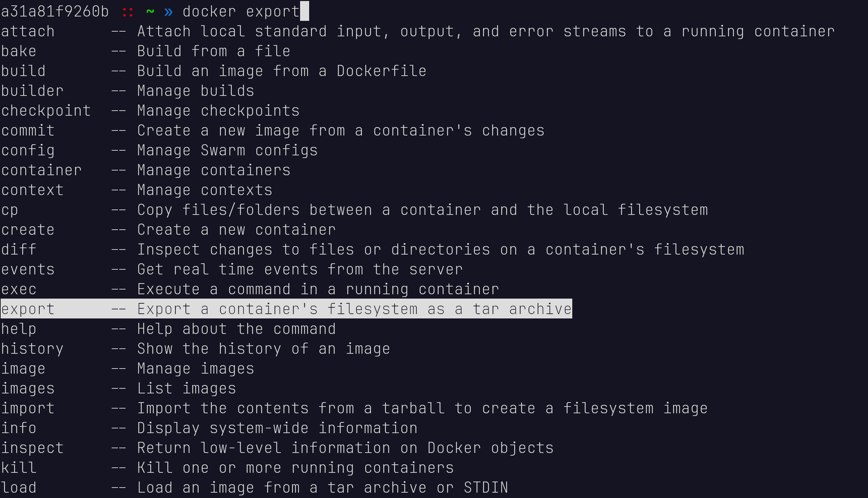Choose the import command completion
This screenshot has height=498, width=868.
click(x=28, y=409)
